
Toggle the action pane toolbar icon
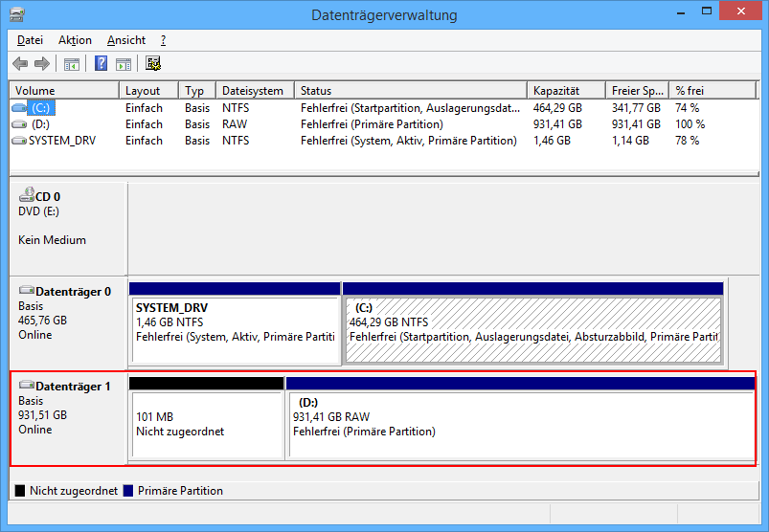pyautogui.click(x=124, y=64)
